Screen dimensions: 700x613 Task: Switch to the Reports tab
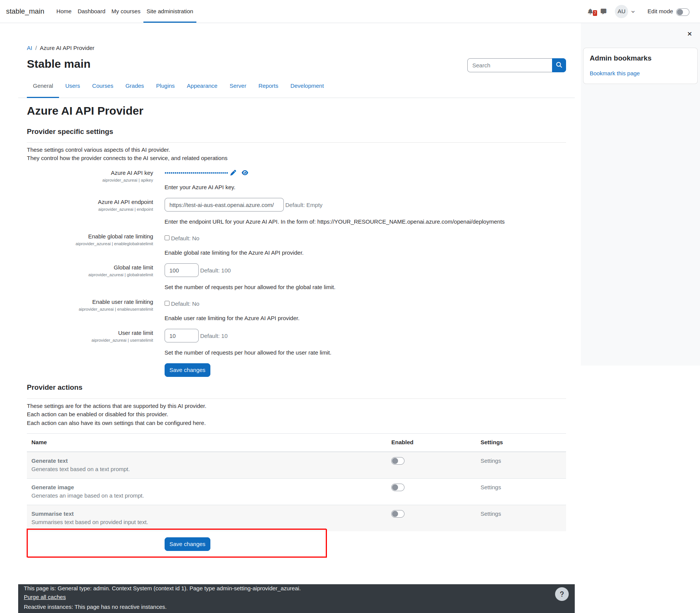(x=268, y=86)
